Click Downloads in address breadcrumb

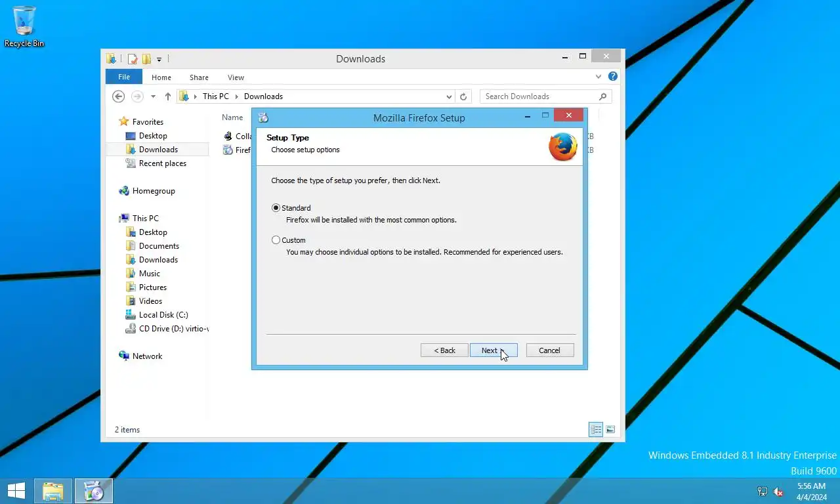pos(263,96)
